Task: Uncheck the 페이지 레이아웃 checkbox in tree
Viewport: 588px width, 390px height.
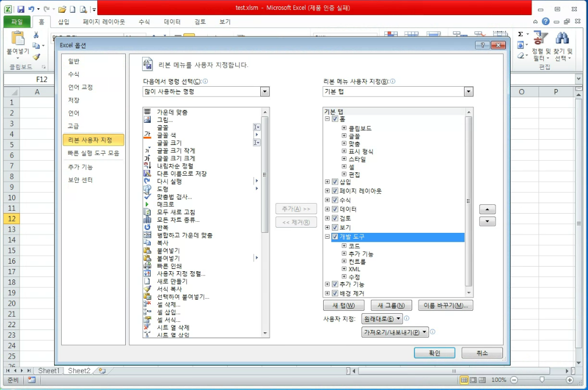Action: tap(335, 191)
